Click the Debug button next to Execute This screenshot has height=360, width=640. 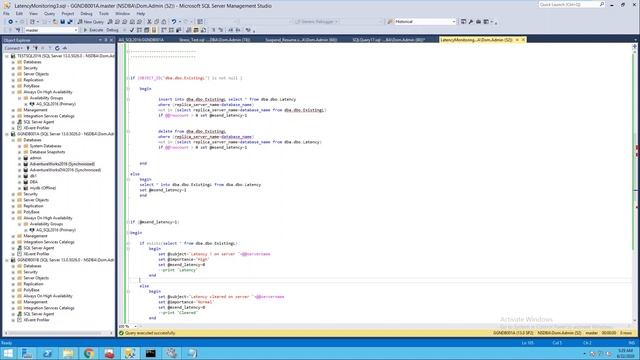tap(112, 30)
